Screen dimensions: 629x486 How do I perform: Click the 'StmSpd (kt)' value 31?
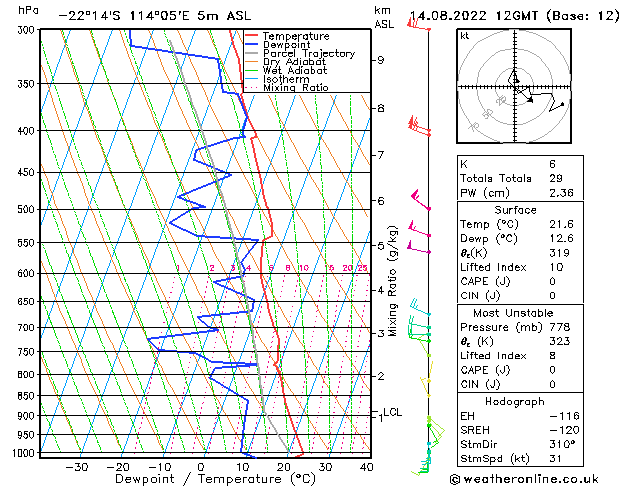(x=556, y=459)
